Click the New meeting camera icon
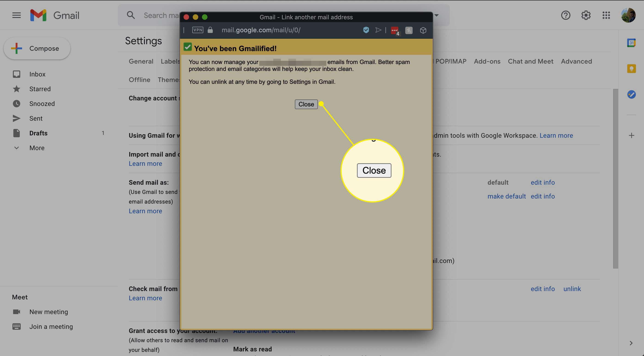The width and height of the screenshot is (644, 356). tap(17, 312)
